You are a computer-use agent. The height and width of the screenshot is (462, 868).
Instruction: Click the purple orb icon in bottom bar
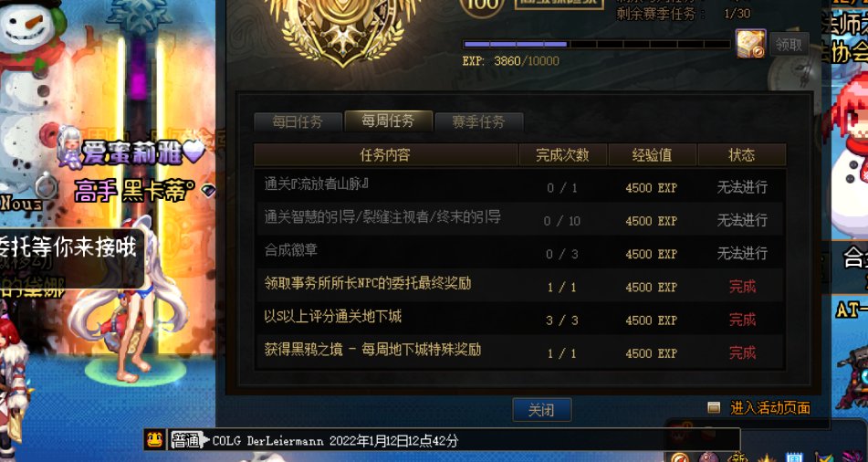(x=708, y=457)
